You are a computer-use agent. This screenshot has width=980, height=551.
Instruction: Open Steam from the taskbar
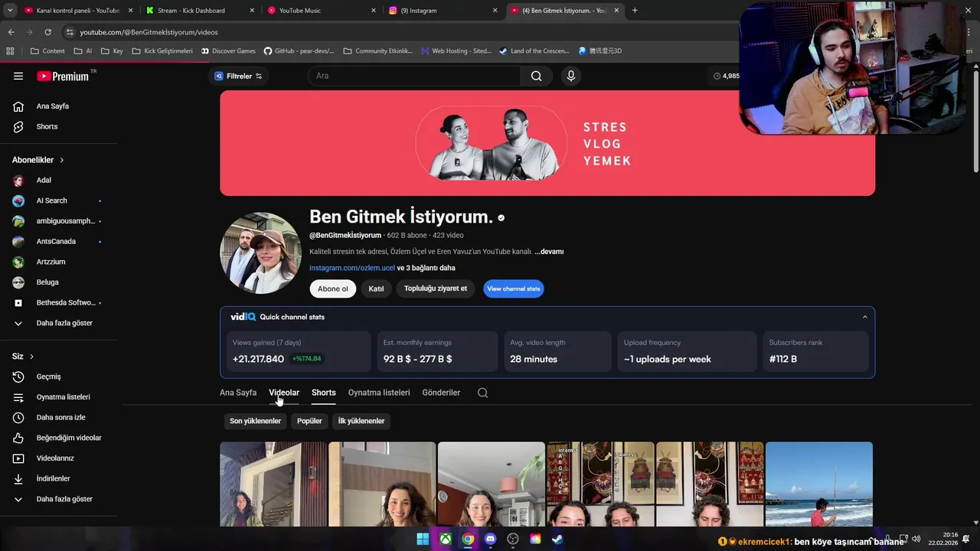click(x=558, y=539)
